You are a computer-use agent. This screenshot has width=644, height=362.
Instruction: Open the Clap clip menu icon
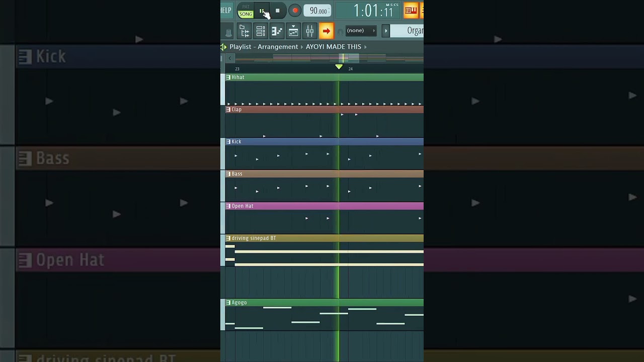tap(228, 110)
